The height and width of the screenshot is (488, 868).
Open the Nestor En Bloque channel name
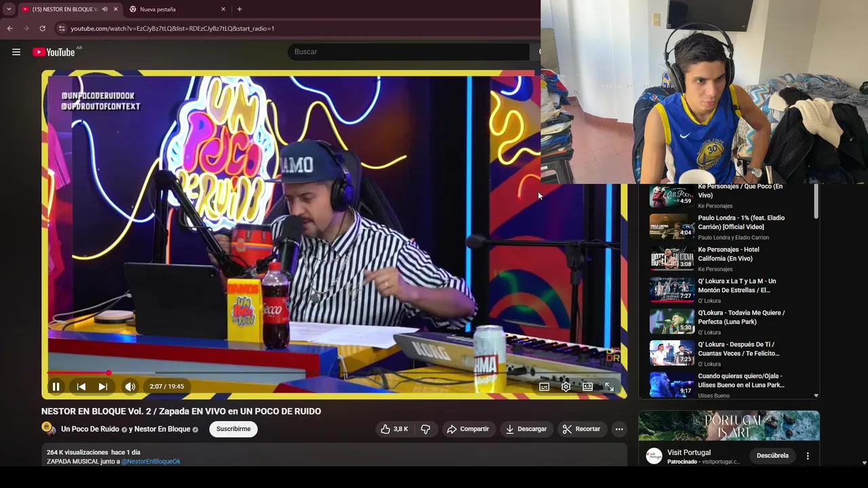(x=162, y=429)
